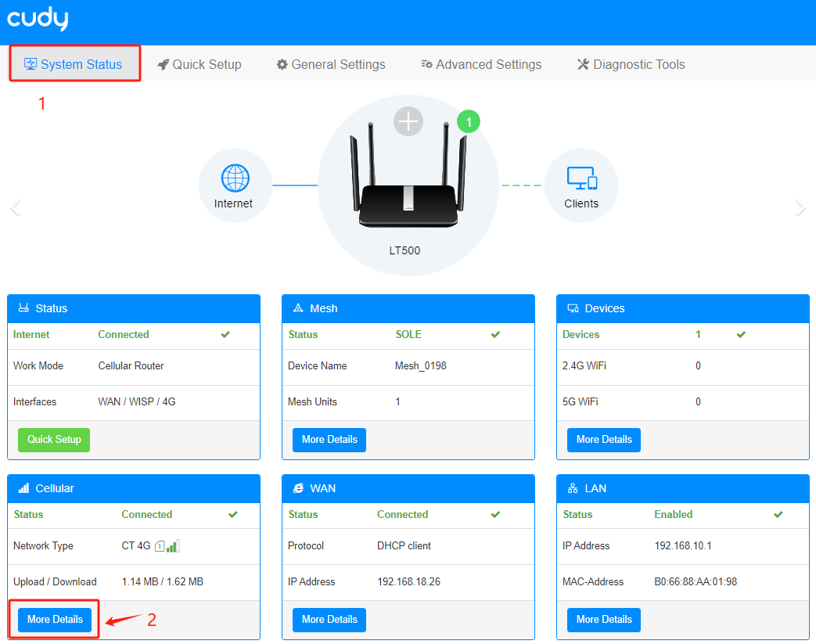Click the LAN panel network icon

click(573, 488)
